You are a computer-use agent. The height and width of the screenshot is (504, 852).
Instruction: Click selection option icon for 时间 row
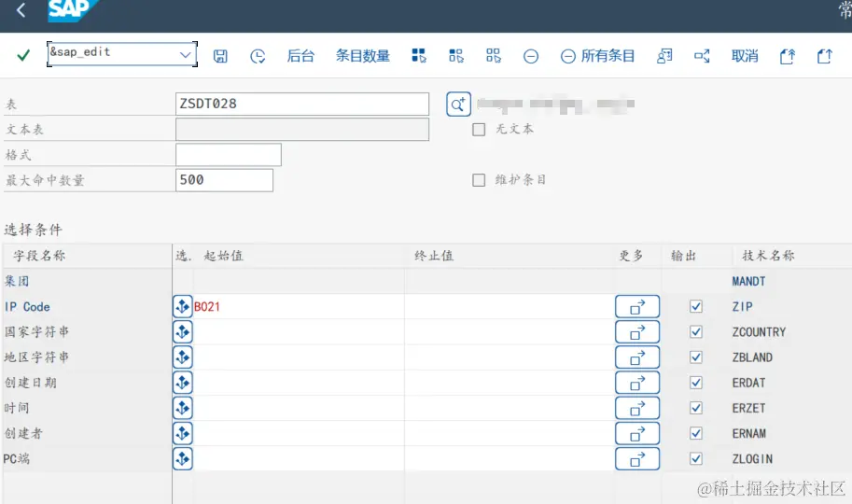183,408
